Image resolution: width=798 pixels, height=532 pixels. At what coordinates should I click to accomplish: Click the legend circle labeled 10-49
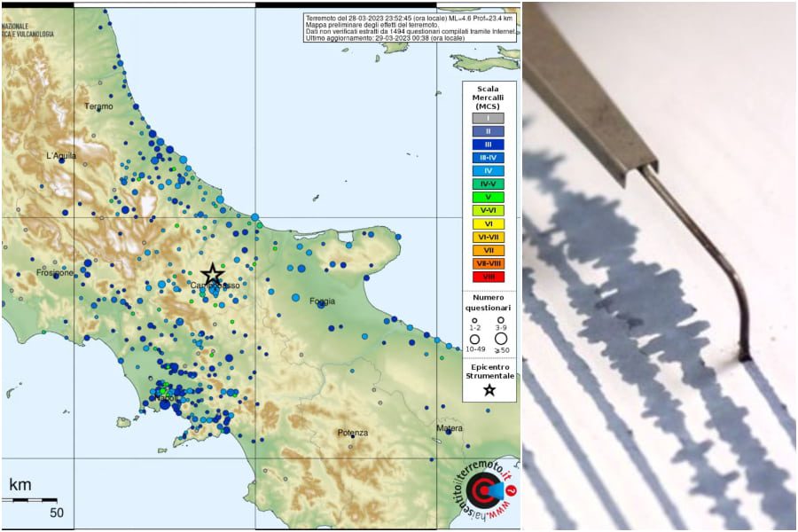click(x=475, y=339)
